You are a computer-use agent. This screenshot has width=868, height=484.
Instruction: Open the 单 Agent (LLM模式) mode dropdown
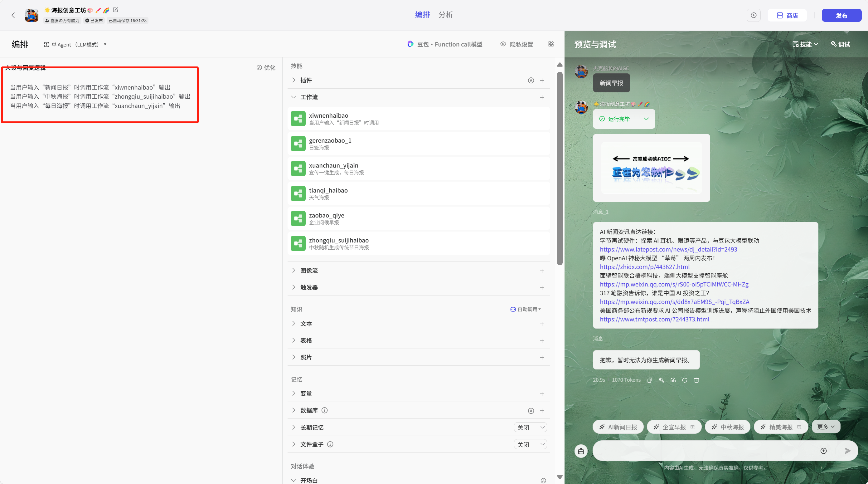tap(75, 45)
